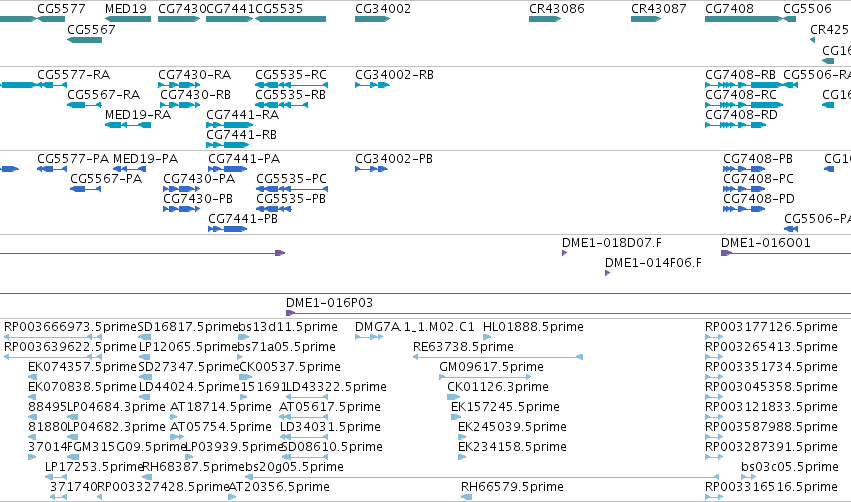Select the DME1-016P03 feature

tap(568, 313)
